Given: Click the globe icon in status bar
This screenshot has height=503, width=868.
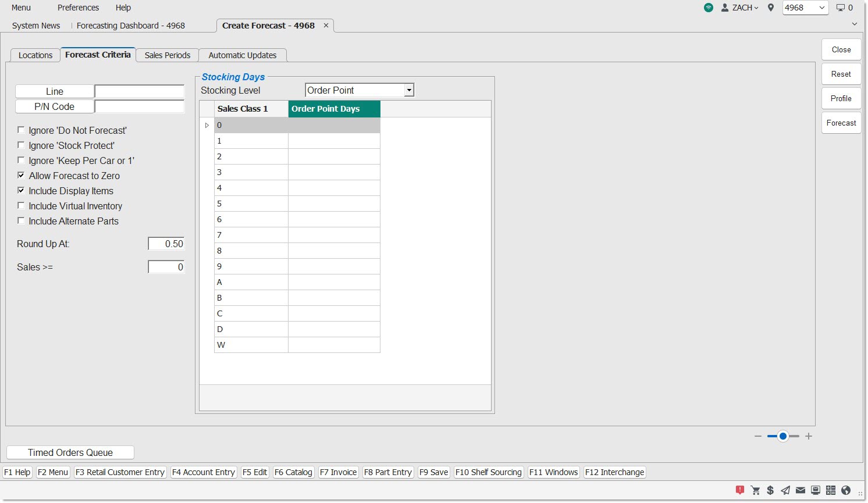Looking at the screenshot, I should click(846, 490).
